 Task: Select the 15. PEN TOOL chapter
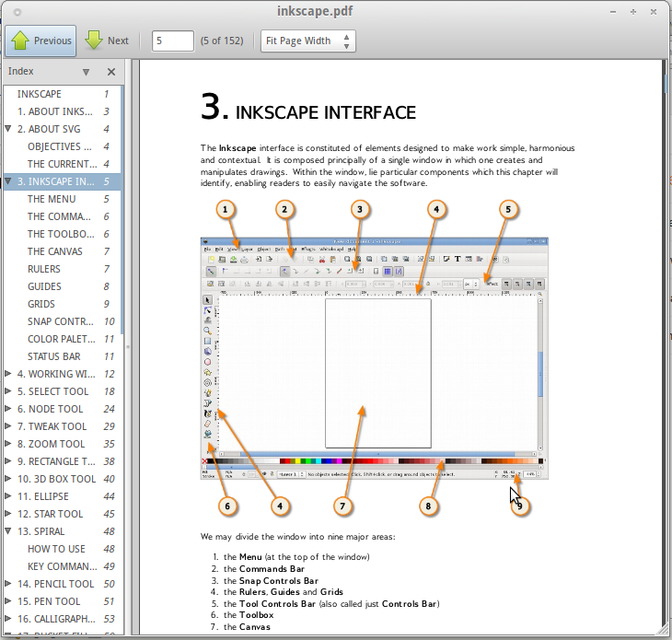coord(63,601)
